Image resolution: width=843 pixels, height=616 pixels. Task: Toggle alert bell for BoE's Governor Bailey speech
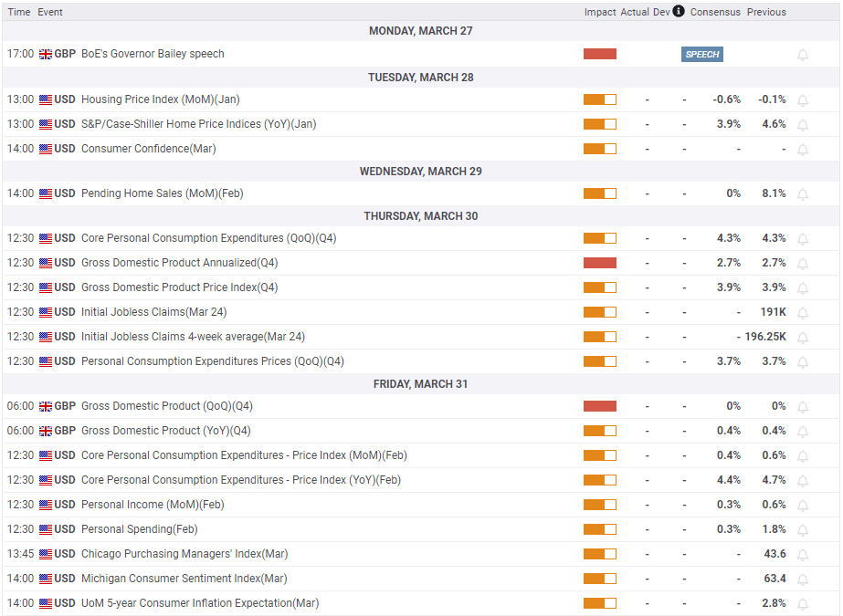click(x=803, y=55)
